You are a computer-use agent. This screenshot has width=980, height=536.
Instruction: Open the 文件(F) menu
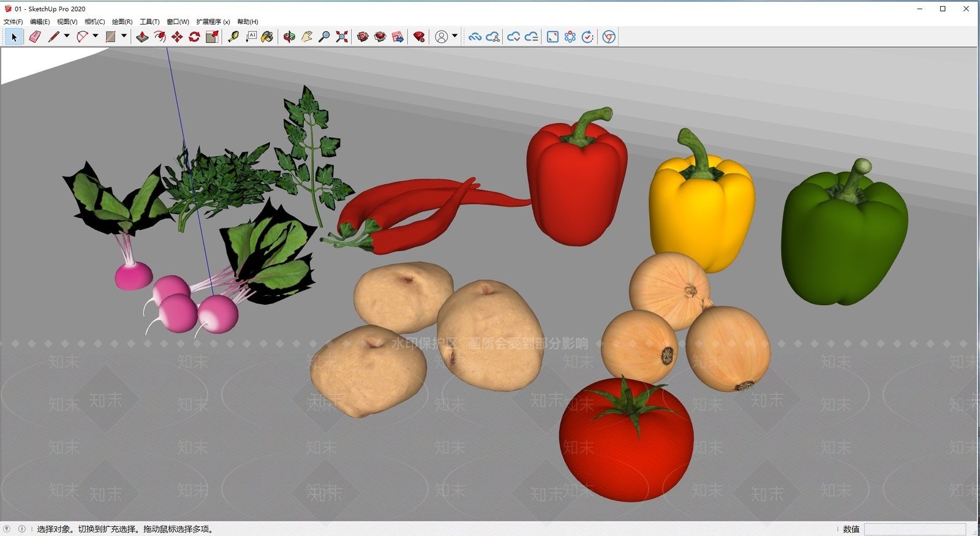(13, 22)
